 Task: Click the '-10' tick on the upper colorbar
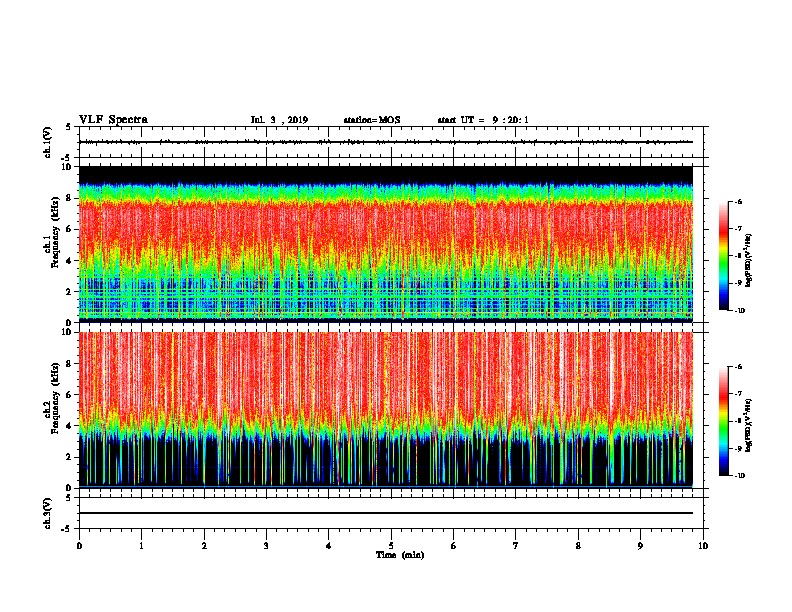point(739,311)
